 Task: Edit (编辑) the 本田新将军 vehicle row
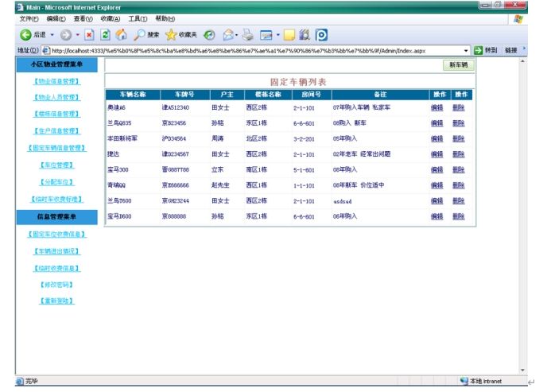pos(437,138)
